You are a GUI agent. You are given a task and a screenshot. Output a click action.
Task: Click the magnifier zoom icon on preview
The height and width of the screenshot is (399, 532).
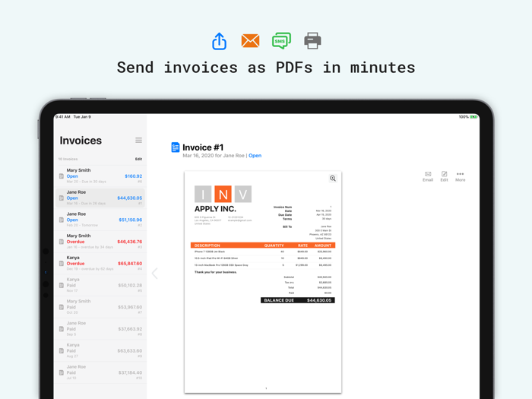coord(333,179)
